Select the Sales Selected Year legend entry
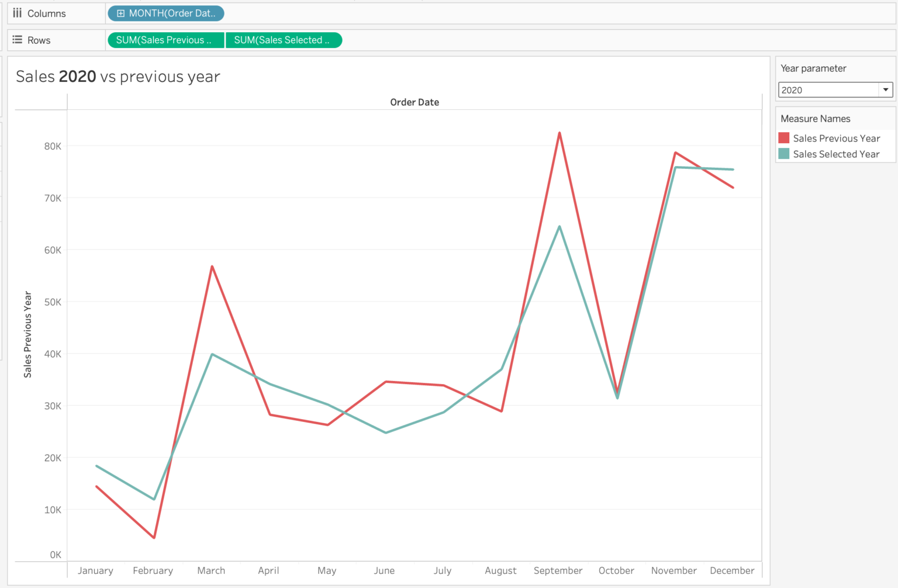 pyautogui.click(x=836, y=154)
